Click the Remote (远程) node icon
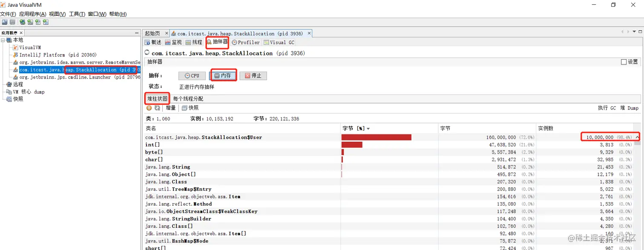The height and width of the screenshot is (250, 644). tap(9, 84)
